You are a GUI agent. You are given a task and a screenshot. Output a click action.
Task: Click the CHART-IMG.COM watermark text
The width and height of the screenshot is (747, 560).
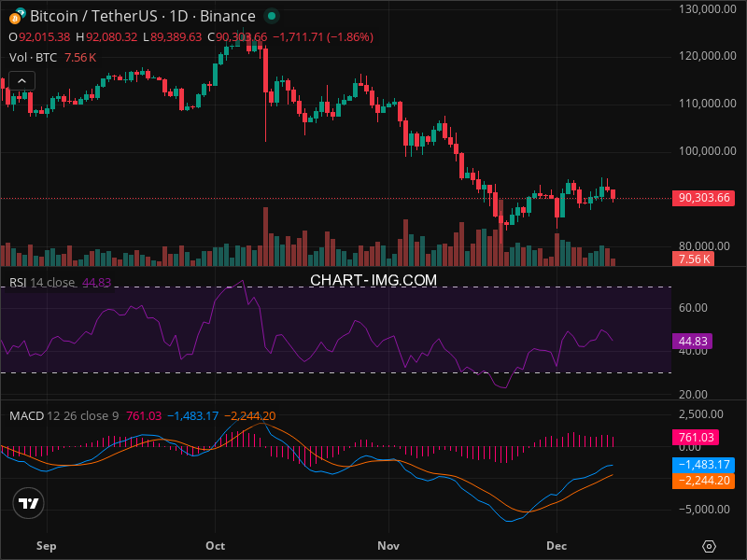coord(373,280)
